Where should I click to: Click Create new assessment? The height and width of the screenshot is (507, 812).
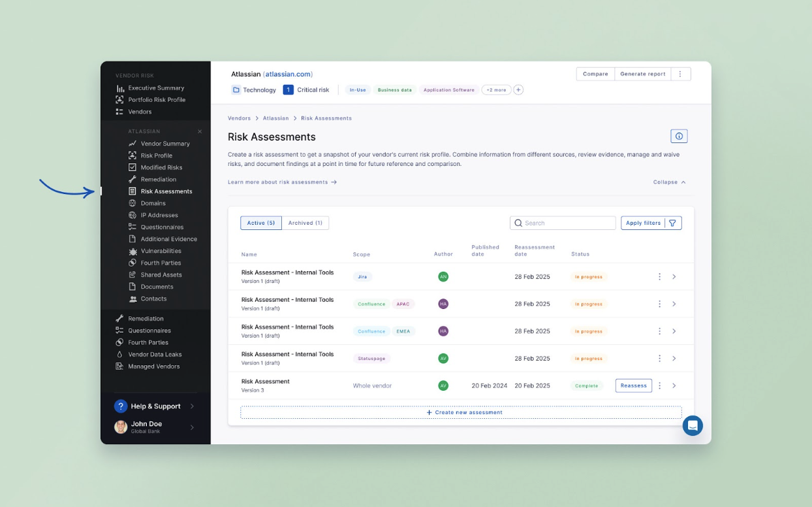[461, 412]
